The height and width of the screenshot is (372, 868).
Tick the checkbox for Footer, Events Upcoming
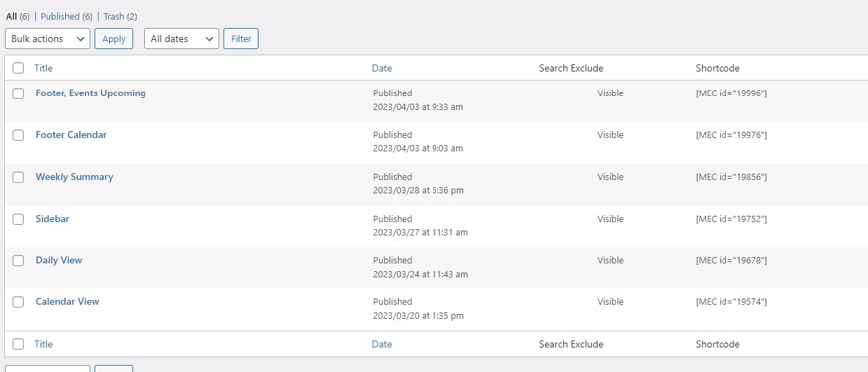point(18,94)
